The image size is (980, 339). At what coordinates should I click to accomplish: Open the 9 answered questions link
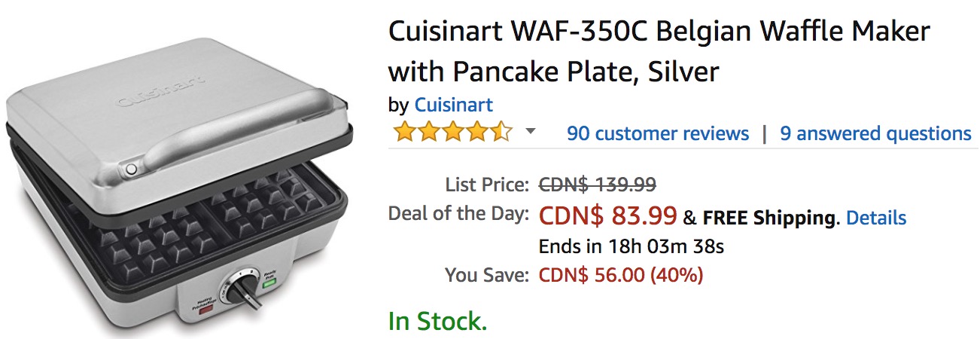[x=875, y=133]
